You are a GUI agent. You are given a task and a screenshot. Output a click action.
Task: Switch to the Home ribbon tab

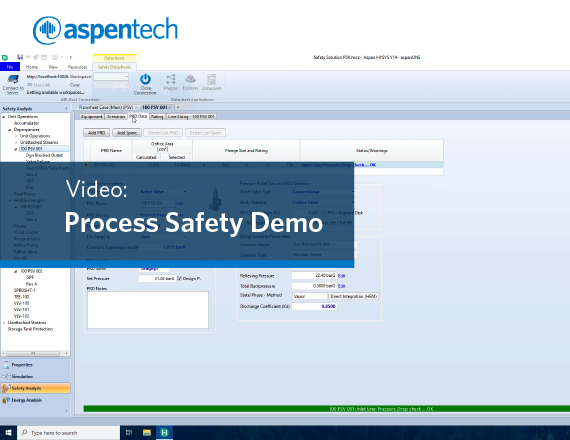[x=32, y=67]
